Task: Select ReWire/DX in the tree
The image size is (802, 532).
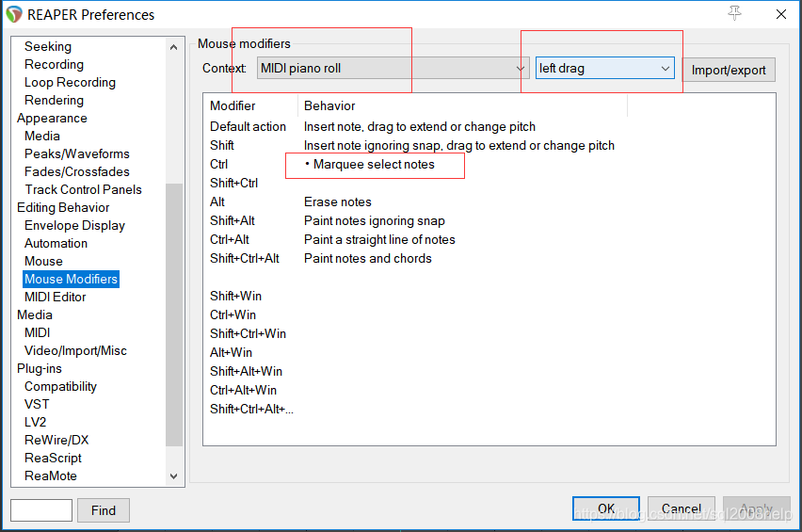Action: click(x=56, y=441)
